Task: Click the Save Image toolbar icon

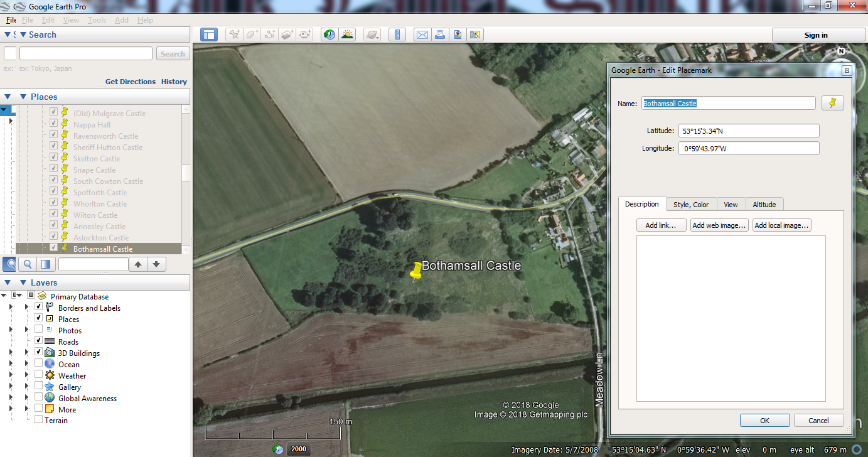Action: click(x=458, y=35)
